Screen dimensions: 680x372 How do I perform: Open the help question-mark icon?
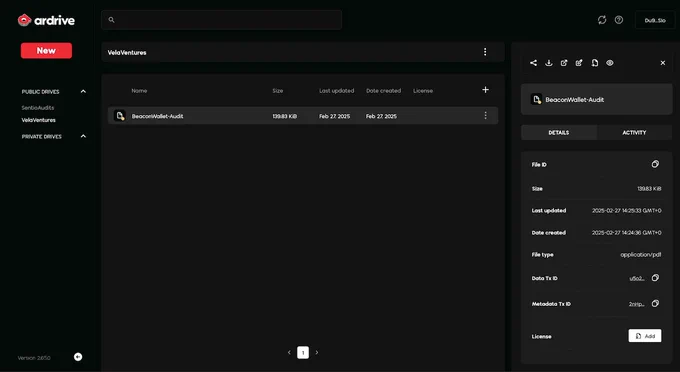click(x=619, y=20)
